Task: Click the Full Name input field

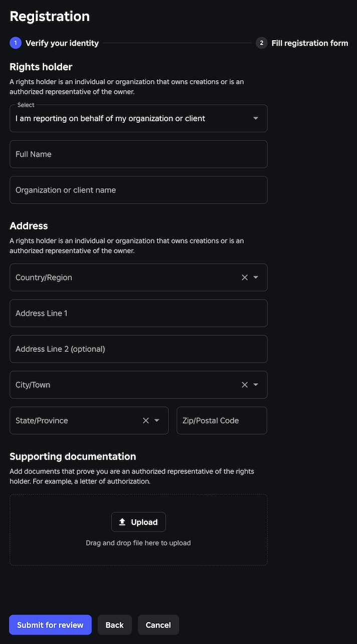Action: (x=138, y=154)
